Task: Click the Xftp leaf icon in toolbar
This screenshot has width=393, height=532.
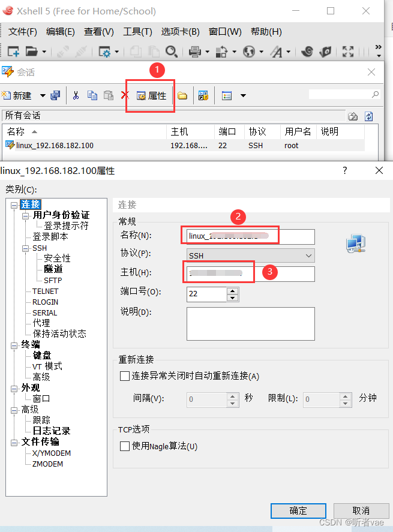Action: pyautogui.click(x=325, y=51)
